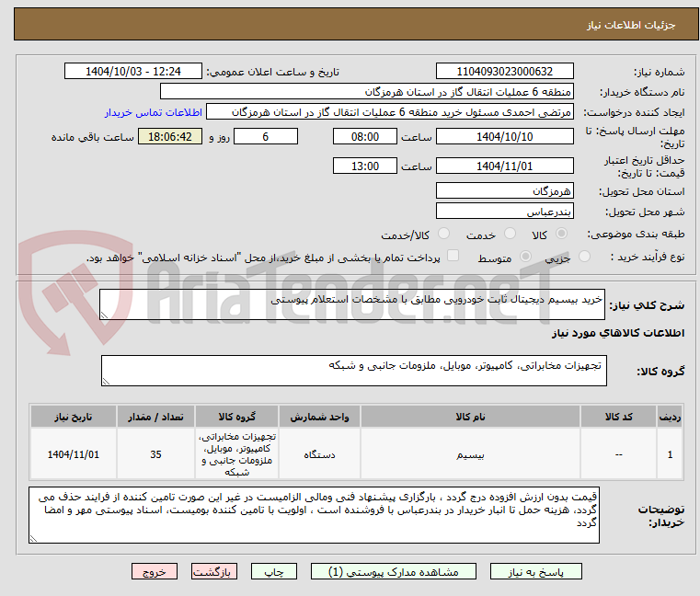The height and width of the screenshot is (596, 700).
Task: Click the گروه کالا text area
Action: click(354, 371)
